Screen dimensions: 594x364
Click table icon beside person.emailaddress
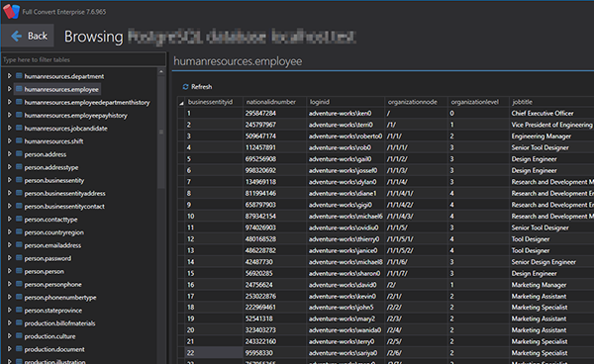coord(19,245)
